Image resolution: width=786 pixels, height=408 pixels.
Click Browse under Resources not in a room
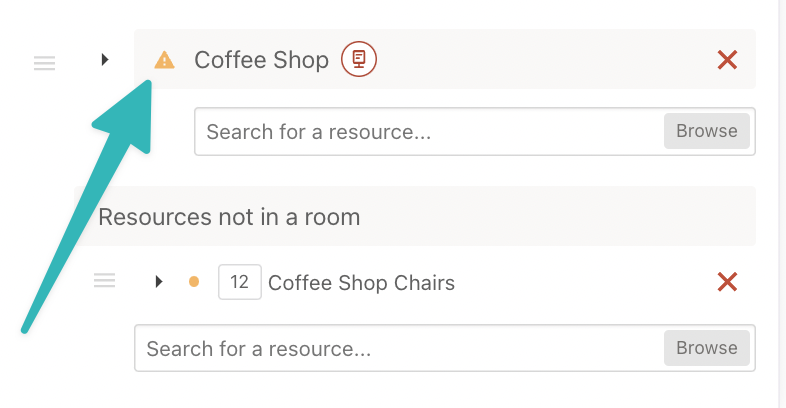(707, 348)
